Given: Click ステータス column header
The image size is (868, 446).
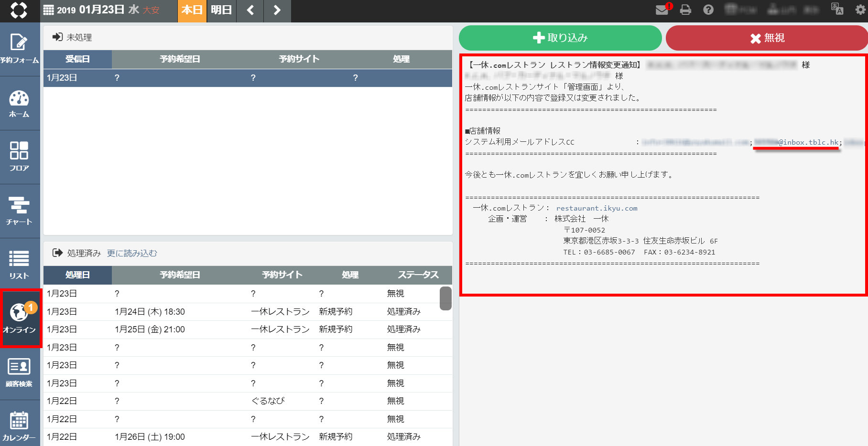Looking at the screenshot, I should tap(418, 275).
